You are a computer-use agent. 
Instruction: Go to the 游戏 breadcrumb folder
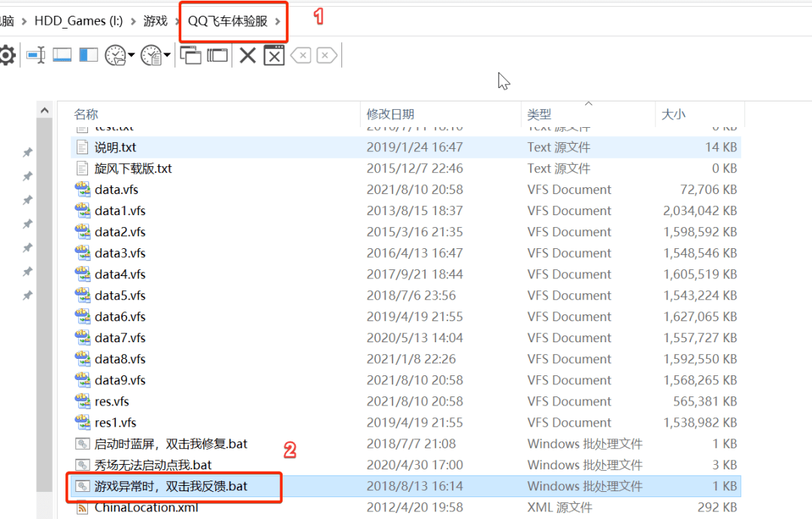[156, 21]
